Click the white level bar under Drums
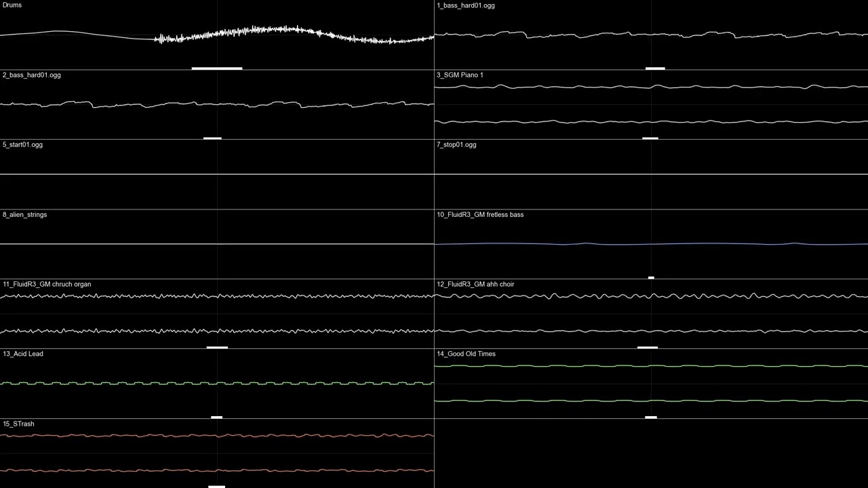 tap(217, 68)
